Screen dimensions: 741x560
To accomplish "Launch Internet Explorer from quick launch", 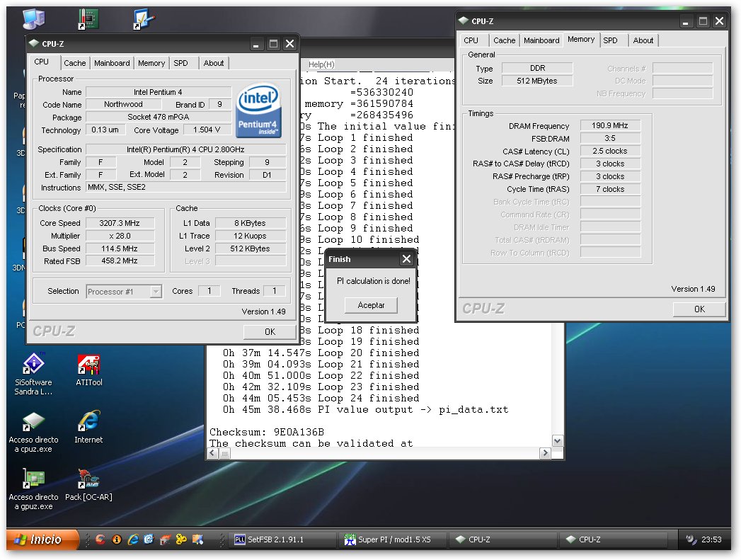I will pos(133,539).
